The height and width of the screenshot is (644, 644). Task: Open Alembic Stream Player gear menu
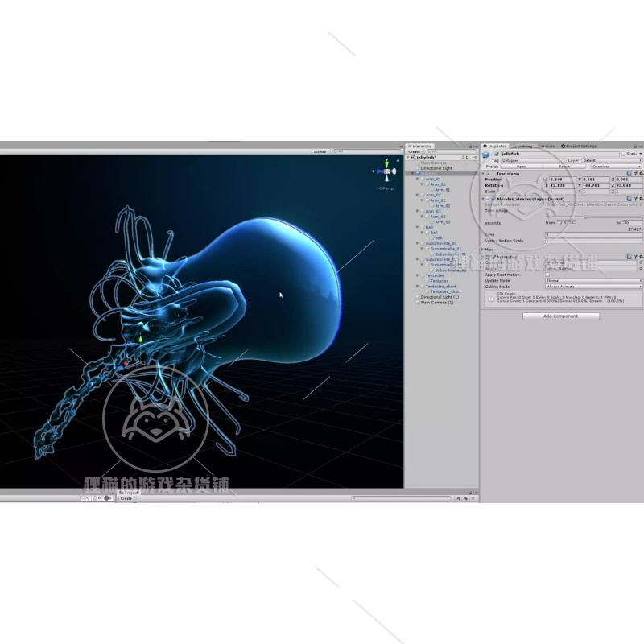click(642, 199)
